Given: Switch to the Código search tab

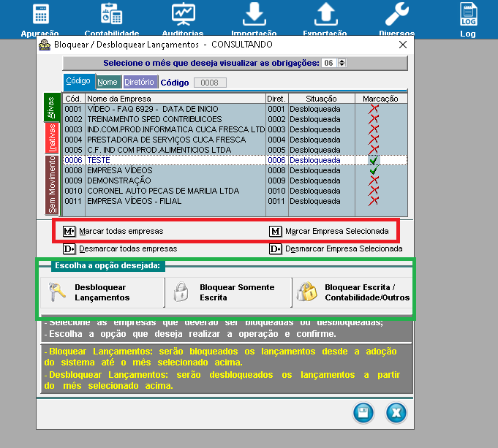Looking at the screenshot, I should pos(79,82).
